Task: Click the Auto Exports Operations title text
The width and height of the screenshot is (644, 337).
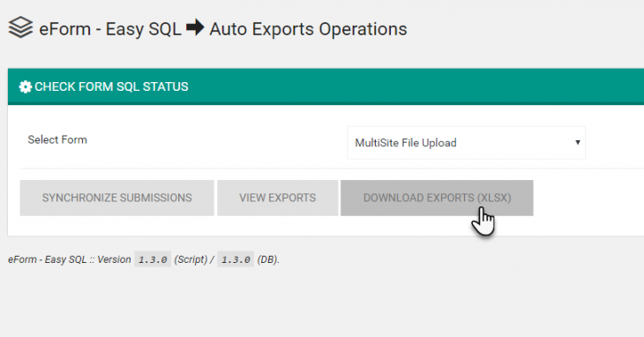Action: [x=308, y=29]
